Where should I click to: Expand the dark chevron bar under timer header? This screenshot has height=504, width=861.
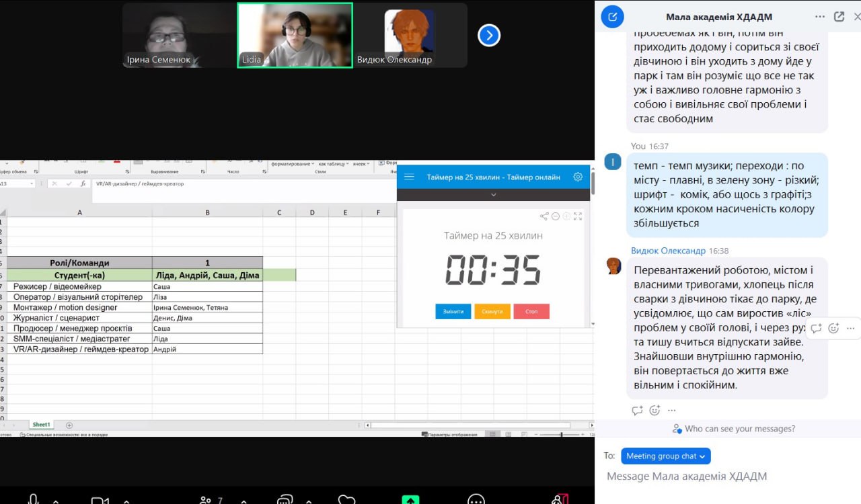pos(493,195)
